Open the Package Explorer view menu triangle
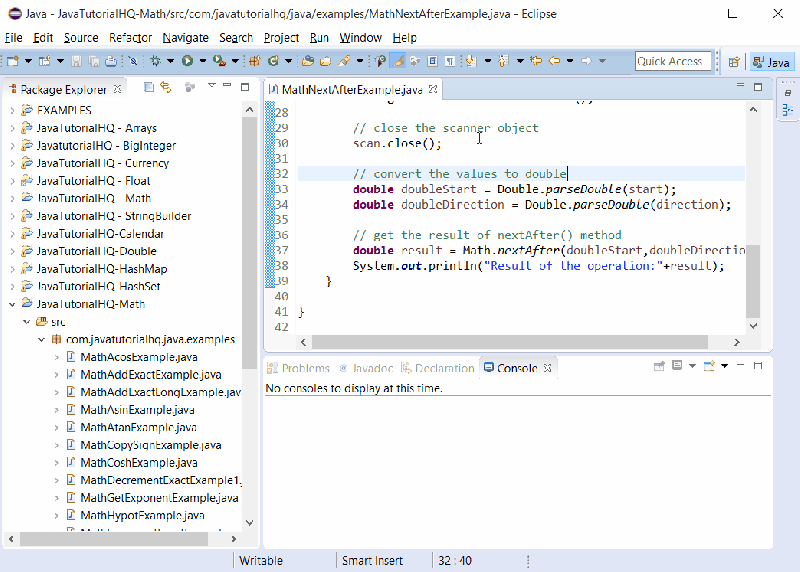 (211, 86)
